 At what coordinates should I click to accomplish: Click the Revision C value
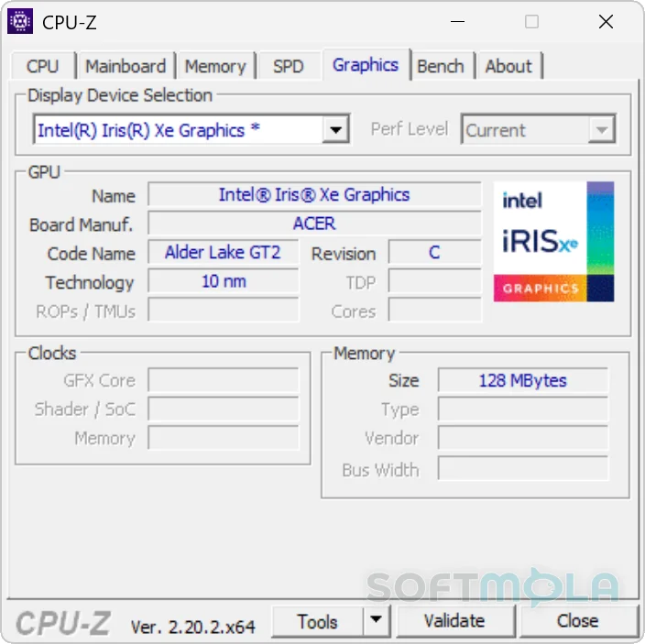click(434, 252)
